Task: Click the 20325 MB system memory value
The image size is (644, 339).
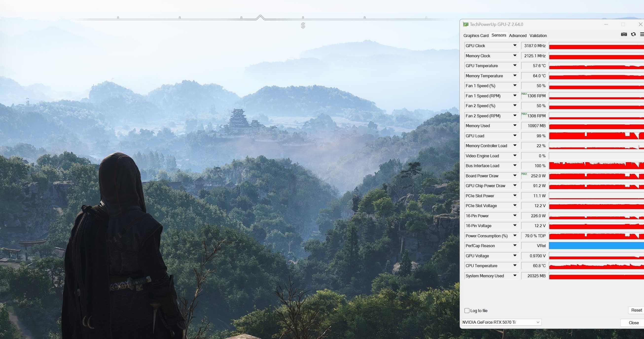Action: coord(534,276)
